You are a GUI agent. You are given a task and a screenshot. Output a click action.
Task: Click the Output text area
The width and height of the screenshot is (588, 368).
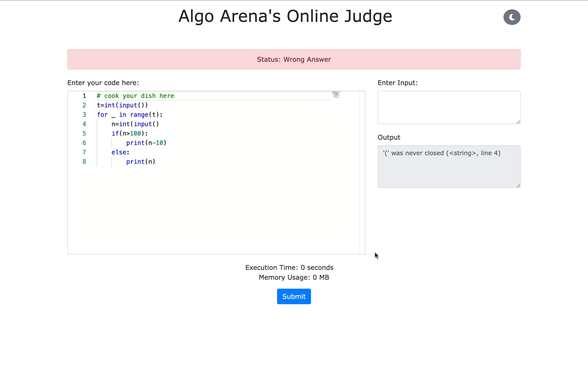[x=449, y=166]
